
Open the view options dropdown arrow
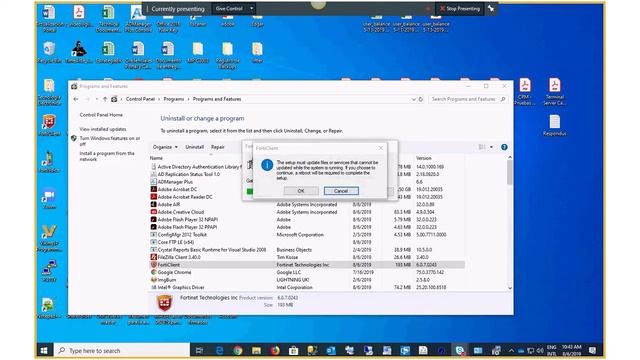coord(491,147)
